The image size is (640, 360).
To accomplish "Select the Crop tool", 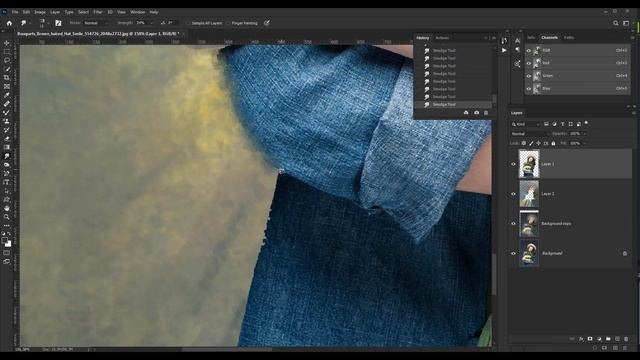I will (7, 78).
